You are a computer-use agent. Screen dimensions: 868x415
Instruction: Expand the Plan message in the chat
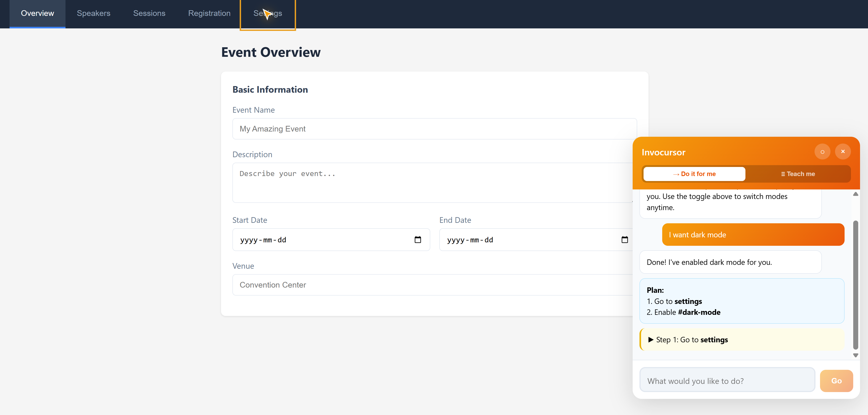coord(741,301)
